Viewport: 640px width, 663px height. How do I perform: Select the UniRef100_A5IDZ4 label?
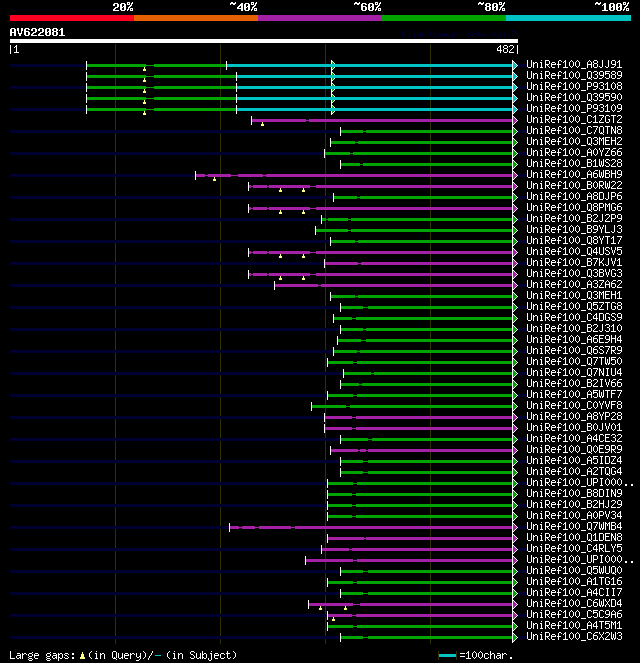pyautogui.click(x=574, y=460)
